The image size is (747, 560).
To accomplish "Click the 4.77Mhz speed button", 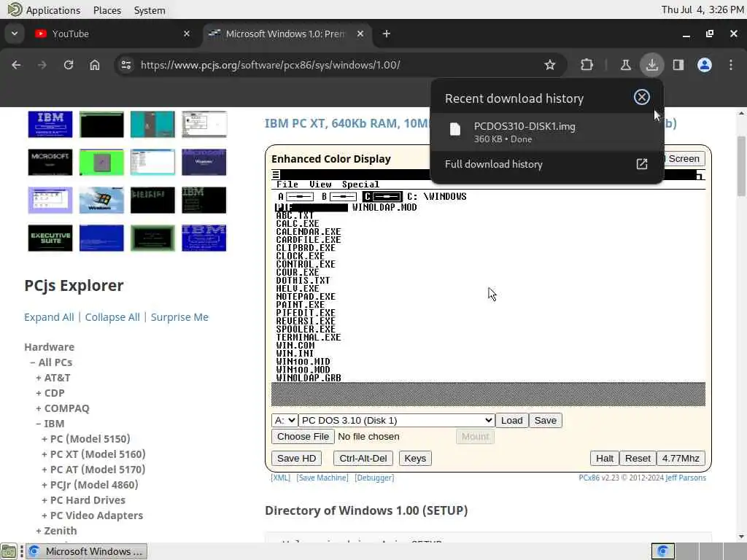I will 681,459.
